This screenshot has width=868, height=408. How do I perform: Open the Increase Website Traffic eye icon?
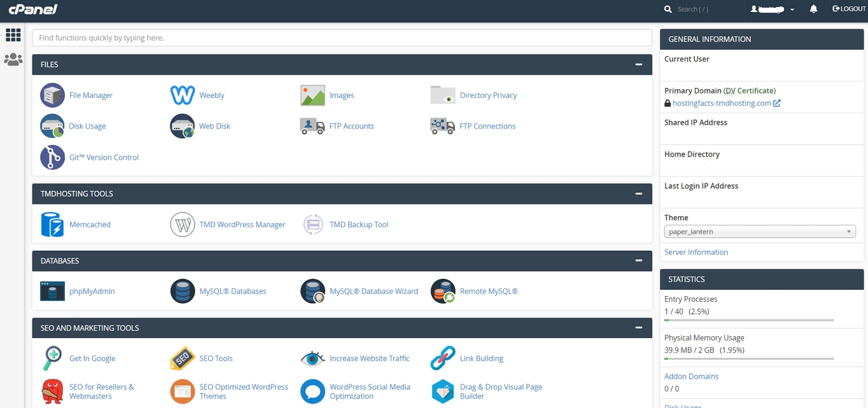click(x=312, y=358)
